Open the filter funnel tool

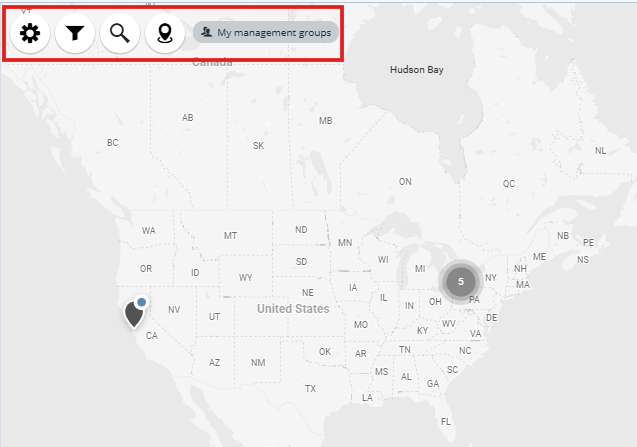(75, 34)
